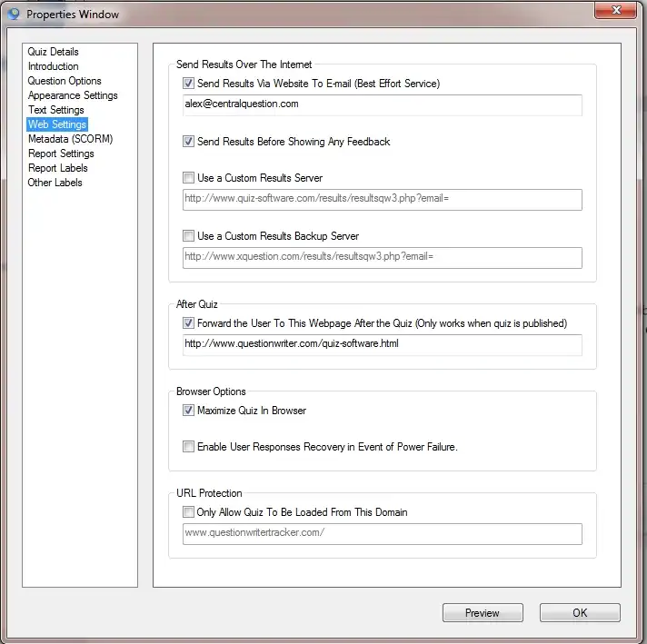Screen dimensions: 647x644
Task: Enable User Responses Recovery checkbox
Action: (x=189, y=447)
